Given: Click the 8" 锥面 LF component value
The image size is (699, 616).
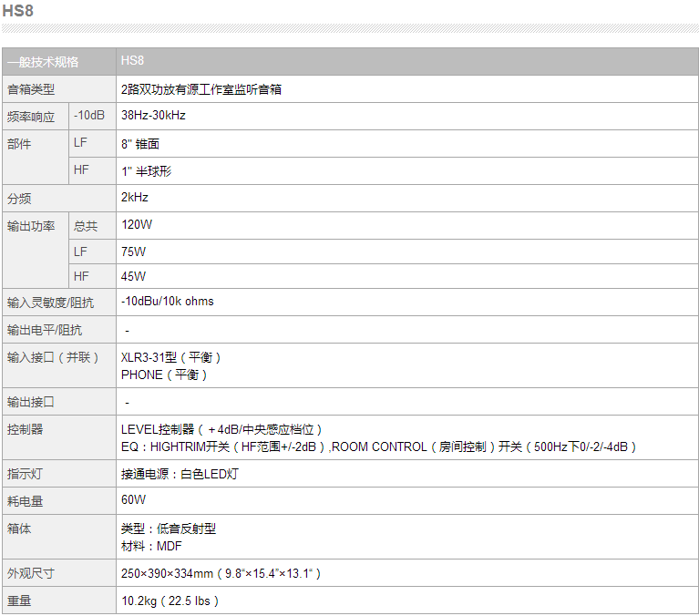Looking at the screenshot, I should click(140, 144).
